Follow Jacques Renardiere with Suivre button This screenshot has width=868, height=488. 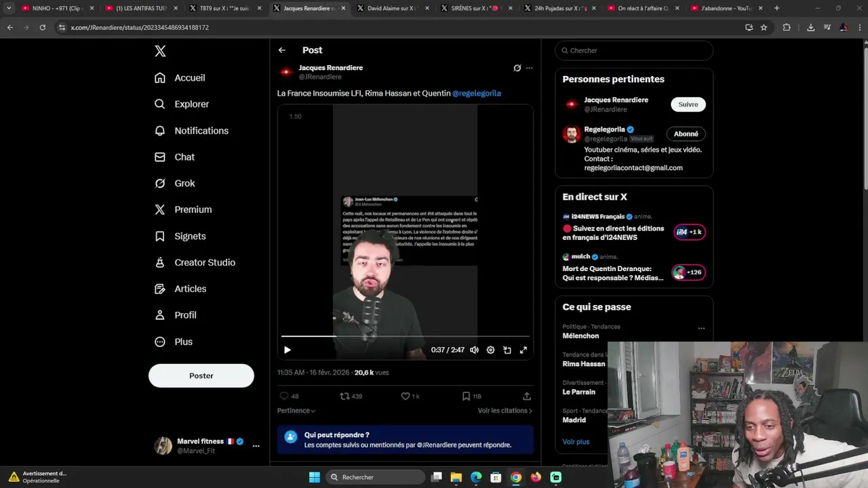[x=688, y=104]
